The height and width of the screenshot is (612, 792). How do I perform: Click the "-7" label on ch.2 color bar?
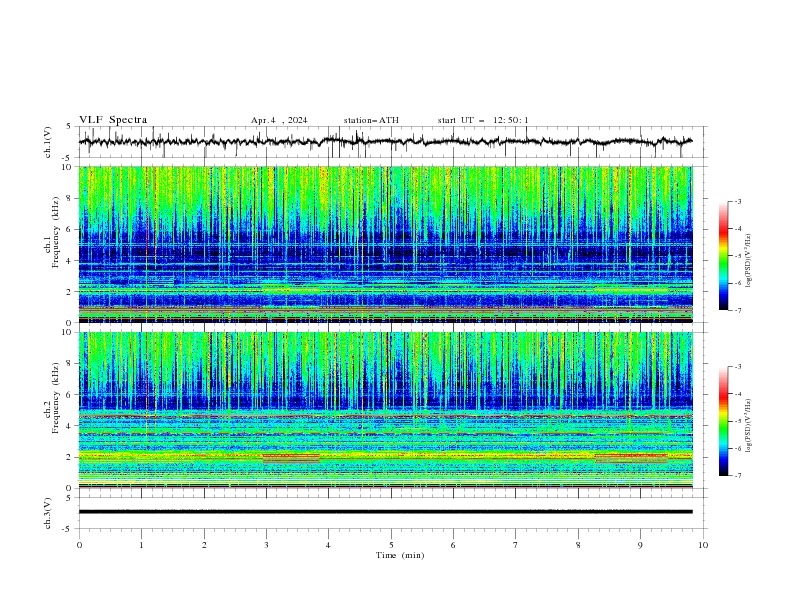pos(737,476)
